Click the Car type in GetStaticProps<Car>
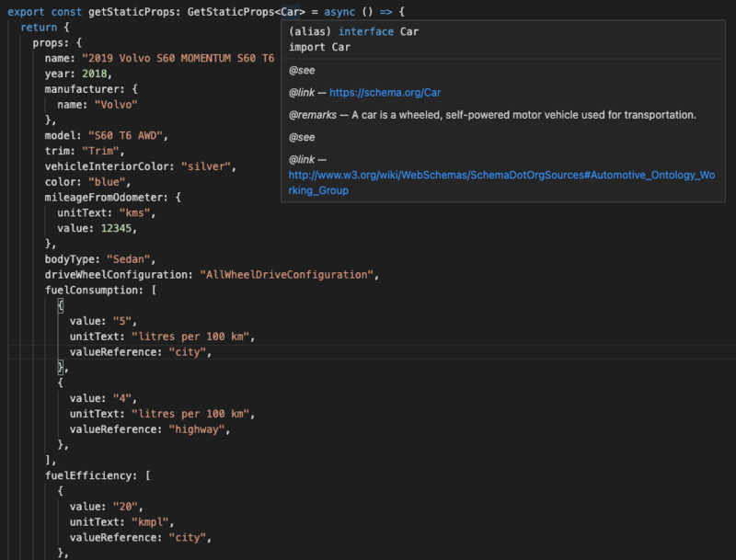This screenshot has width=736, height=560. tap(290, 12)
